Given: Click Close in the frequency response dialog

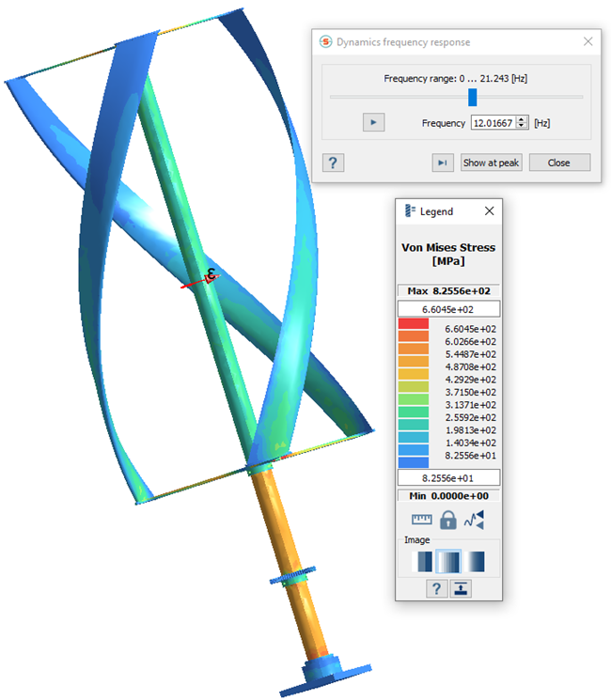Looking at the screenshot, I should tap(558, 163).
